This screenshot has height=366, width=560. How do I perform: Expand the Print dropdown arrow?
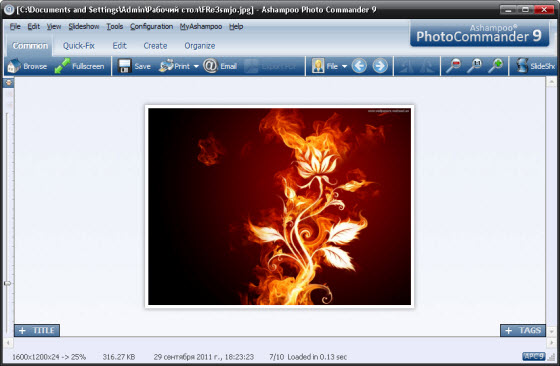196,66
